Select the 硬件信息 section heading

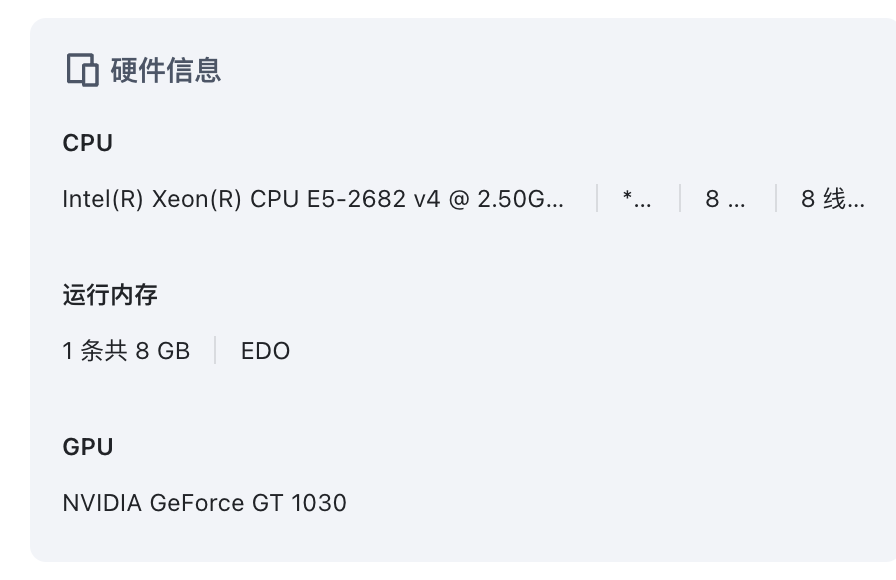pyautogui.click(x=166, y=70)
